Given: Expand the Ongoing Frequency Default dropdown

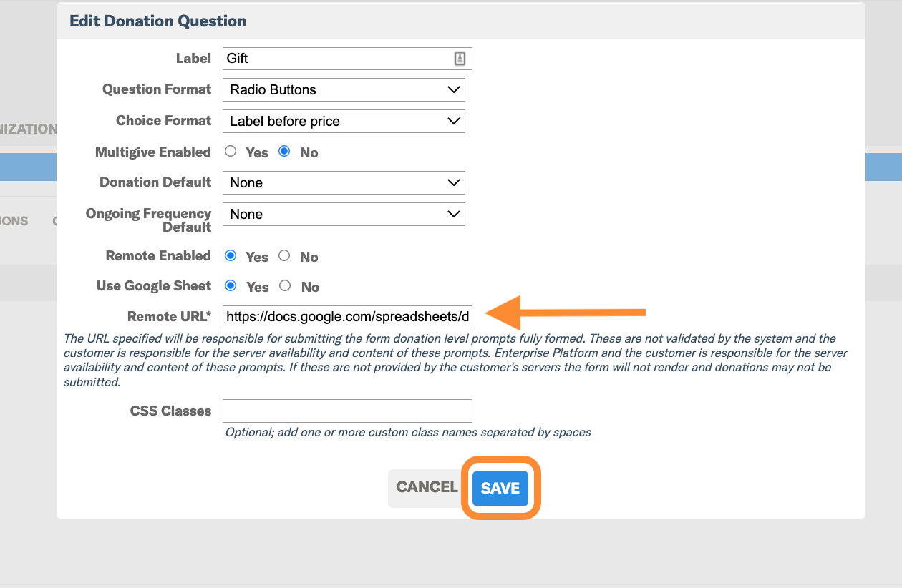Looking at the screenshot, I should (x=344, y=214).
